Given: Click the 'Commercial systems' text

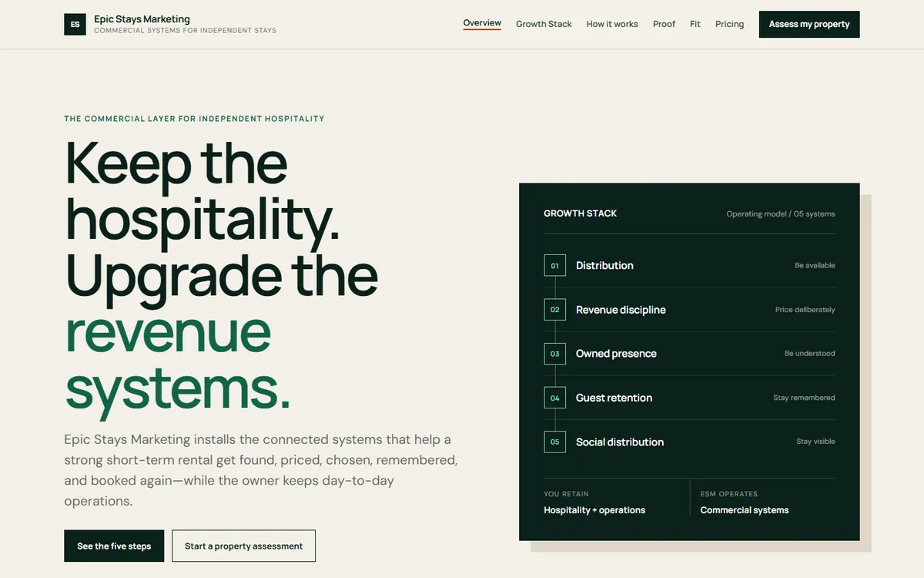Looking at the screenshot, I should (x=745, y=510).
